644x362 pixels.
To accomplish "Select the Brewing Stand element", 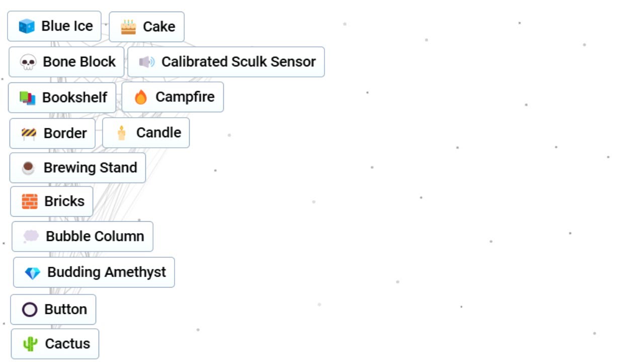I will [77, 168].
